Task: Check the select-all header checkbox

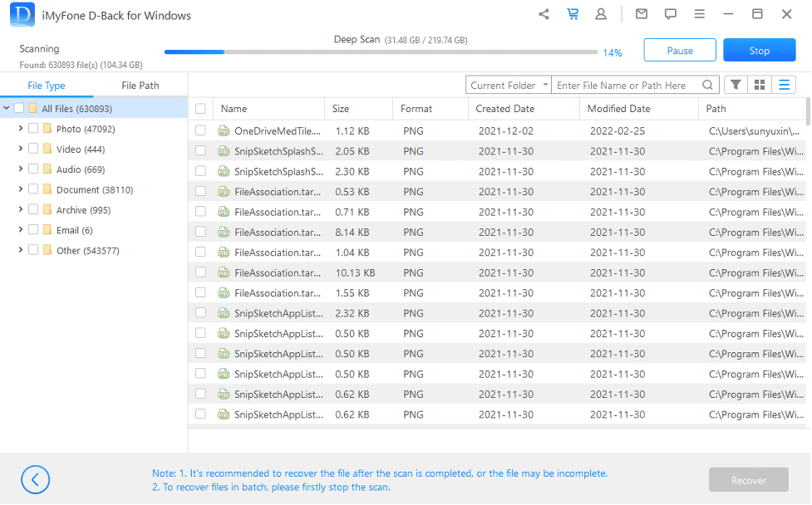Action: 200,108
